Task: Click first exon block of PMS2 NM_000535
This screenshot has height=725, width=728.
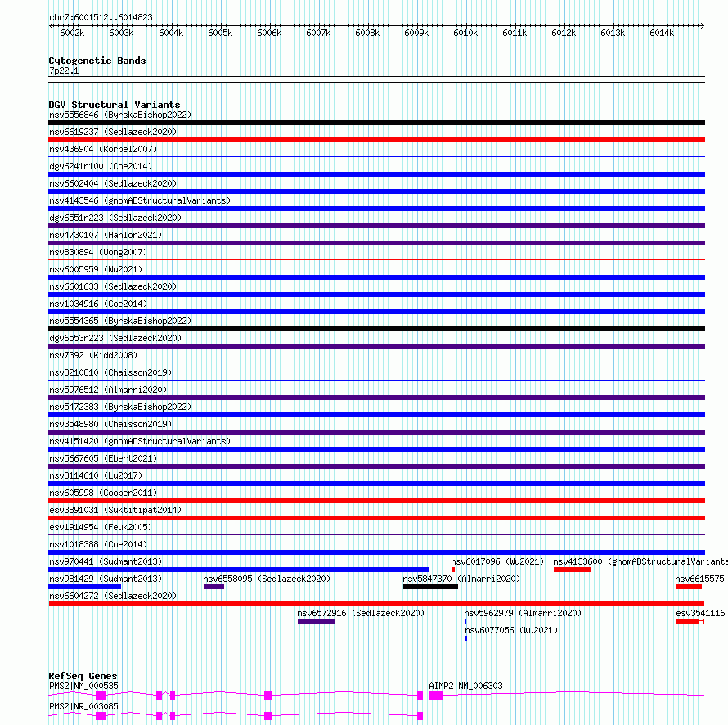Action: click(x=101, y=696)
